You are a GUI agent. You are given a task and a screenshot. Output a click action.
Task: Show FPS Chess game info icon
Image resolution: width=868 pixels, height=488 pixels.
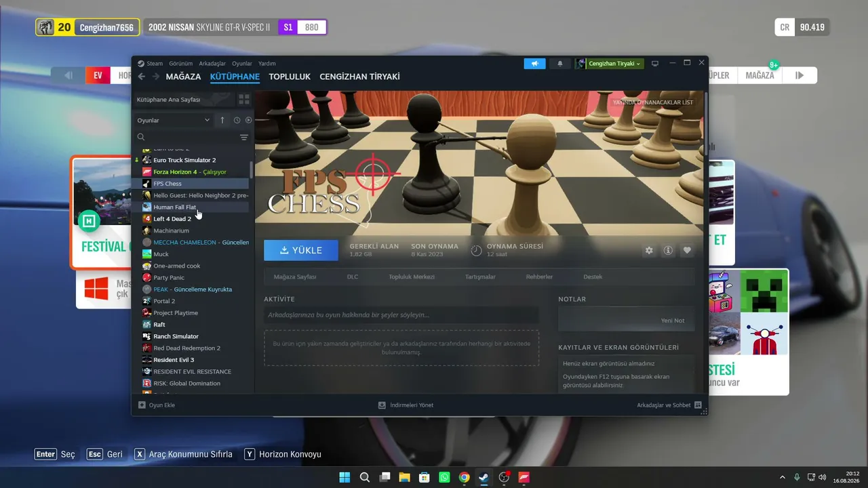(668, 250)
